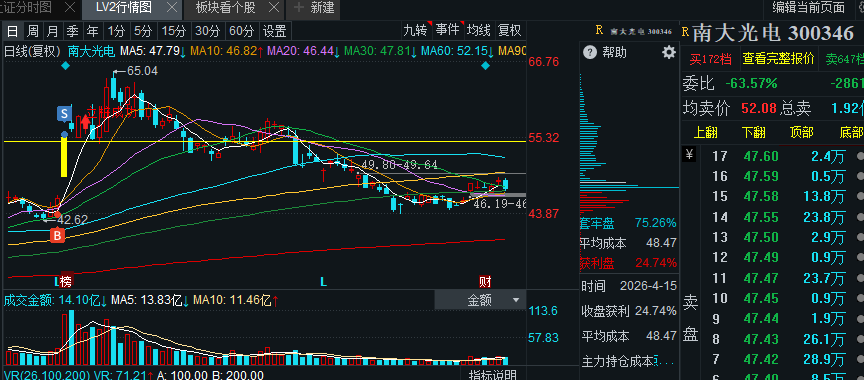Click cyan diamond marker under MA5 value
Screen dimensions: 864x380
click(x=66, y=66)
